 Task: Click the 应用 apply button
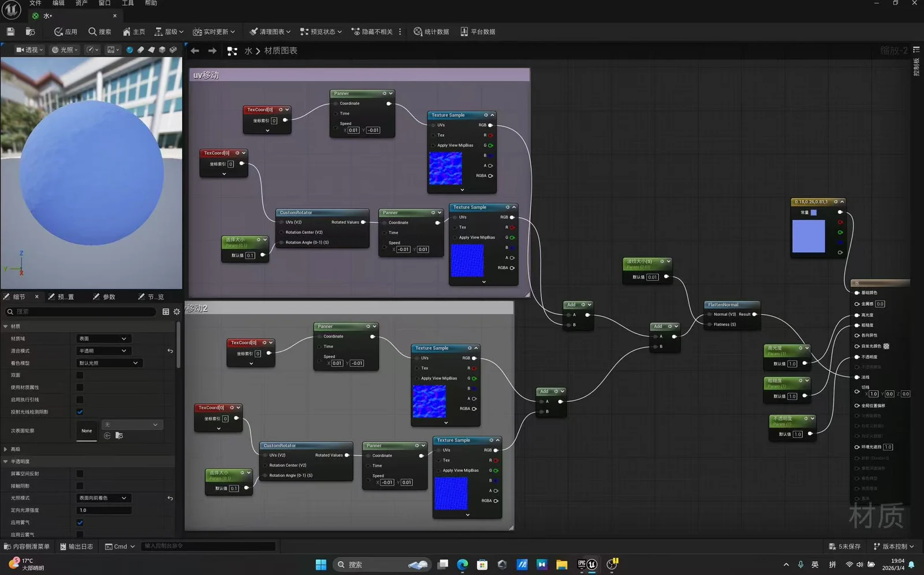65,32
